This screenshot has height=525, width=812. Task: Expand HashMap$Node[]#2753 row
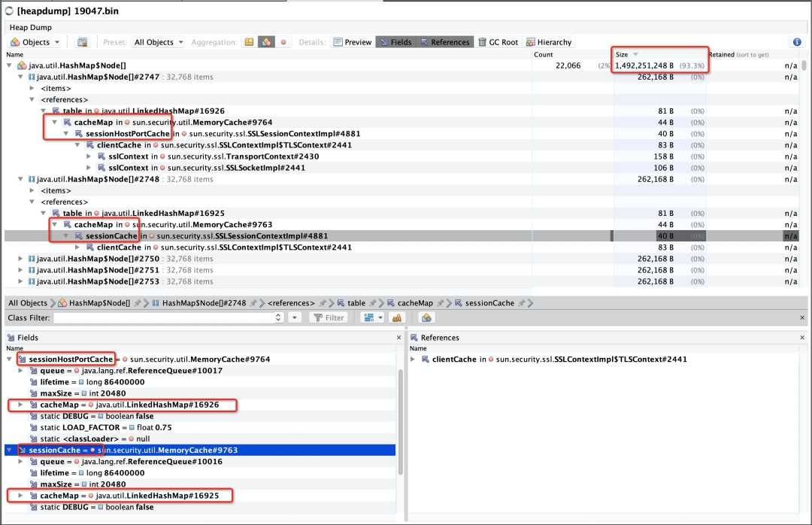[20, 281]
